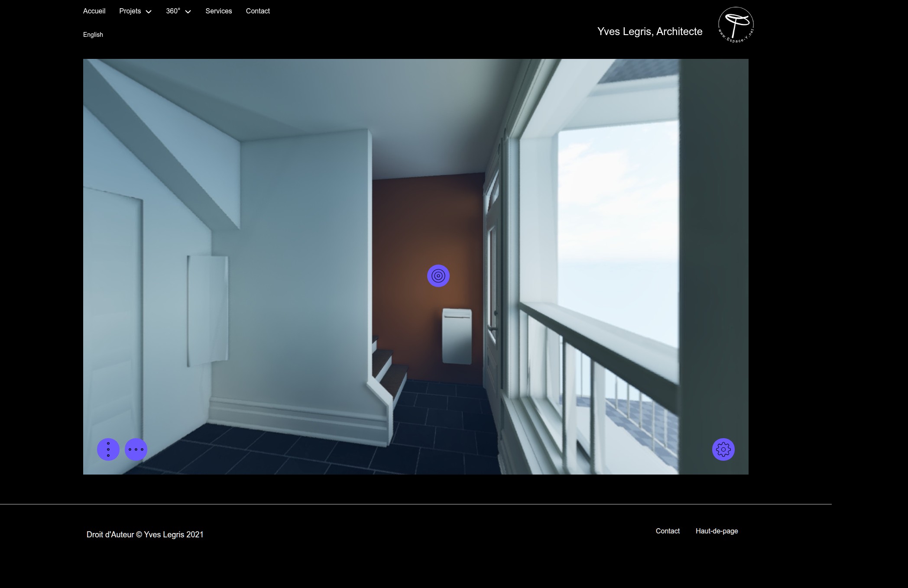The height and width of the screenshot is (588, 908).
Task: Open the horizontal ellipsis options in the viewer
Action: pyautogui.click(x=136, y=449)
